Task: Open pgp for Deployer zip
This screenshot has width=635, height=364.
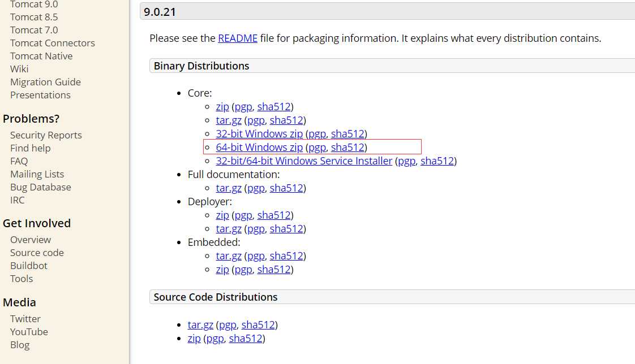Action: point(243,215)
